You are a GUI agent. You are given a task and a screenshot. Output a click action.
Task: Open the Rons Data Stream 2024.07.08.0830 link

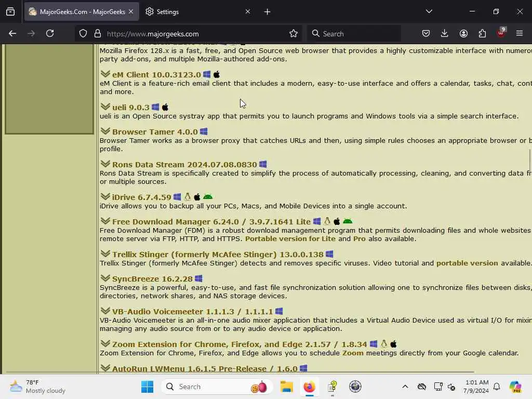coord(184,165)
